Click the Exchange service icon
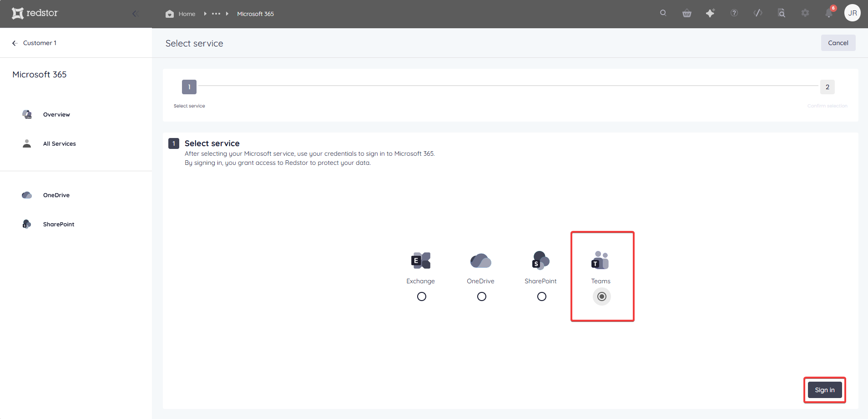868x419 pixels. pyautogui.click(x=421, y=261)
